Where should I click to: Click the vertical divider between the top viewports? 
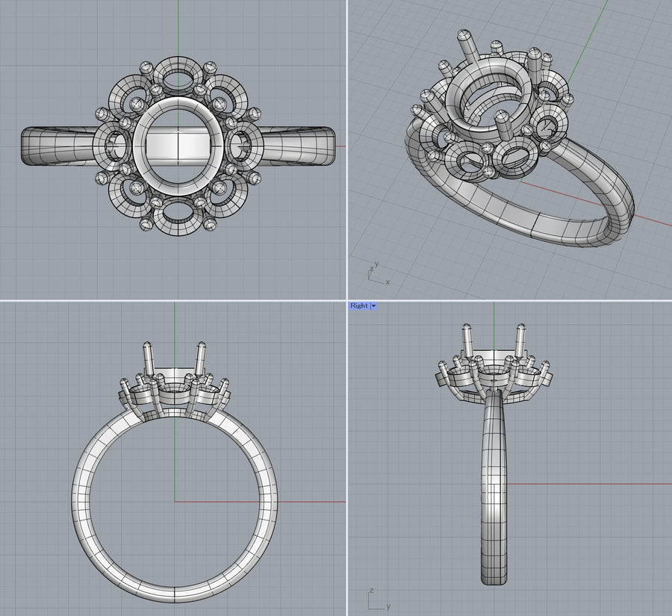click(x=347, y=149)
